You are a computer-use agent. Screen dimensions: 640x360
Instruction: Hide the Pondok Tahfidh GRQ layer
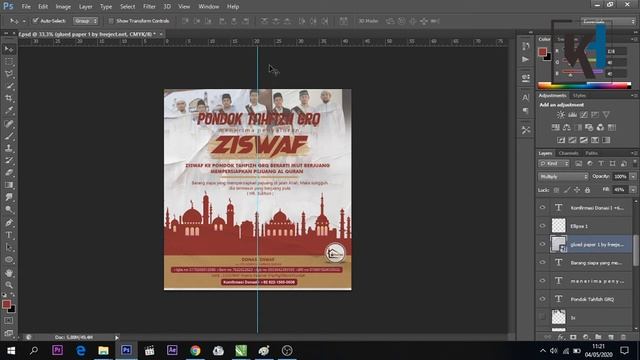point(542,299)
